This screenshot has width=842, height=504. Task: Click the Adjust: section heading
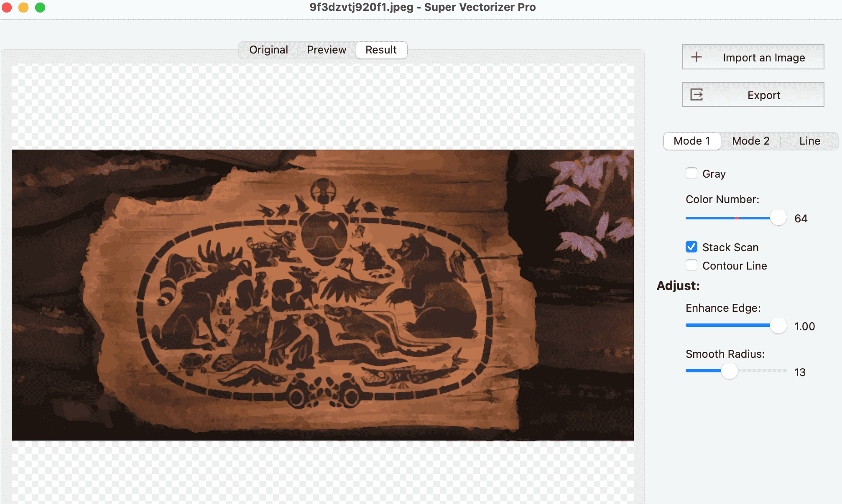tap(678, 286)
